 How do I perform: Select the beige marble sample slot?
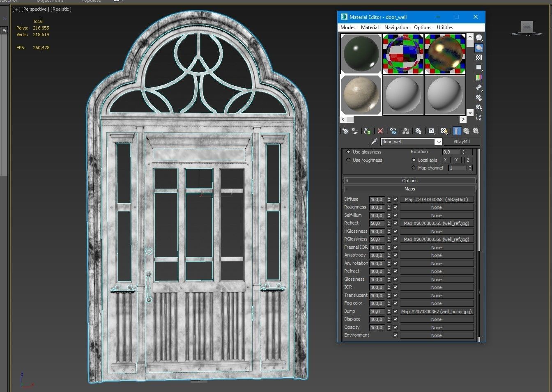click(361, 95)
